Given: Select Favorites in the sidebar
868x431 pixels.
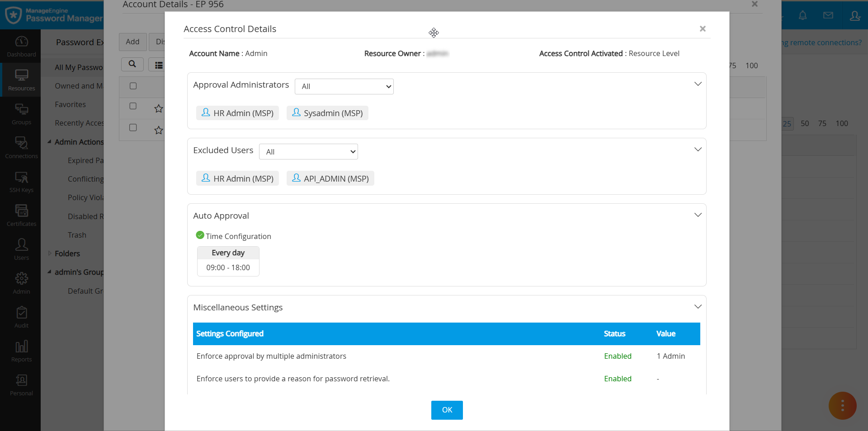Looking at the screenshot, I should click(71, 104).
